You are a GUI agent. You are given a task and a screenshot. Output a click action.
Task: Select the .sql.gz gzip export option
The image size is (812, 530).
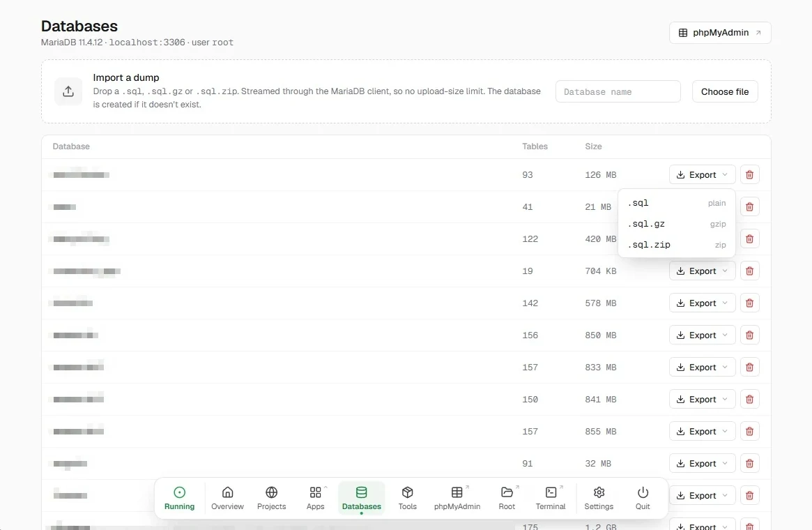pos(676,224)
